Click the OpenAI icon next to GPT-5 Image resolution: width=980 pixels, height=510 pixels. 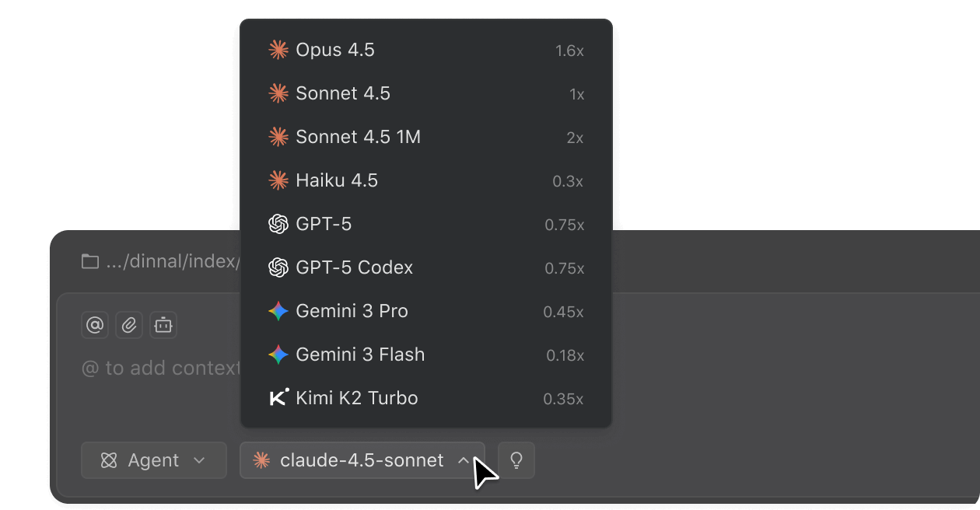278,224
